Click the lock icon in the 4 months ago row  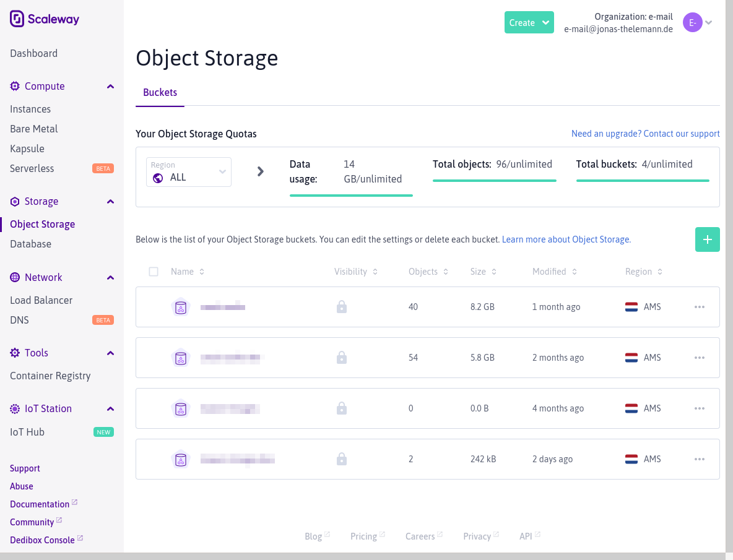click(x=342, y=408)
